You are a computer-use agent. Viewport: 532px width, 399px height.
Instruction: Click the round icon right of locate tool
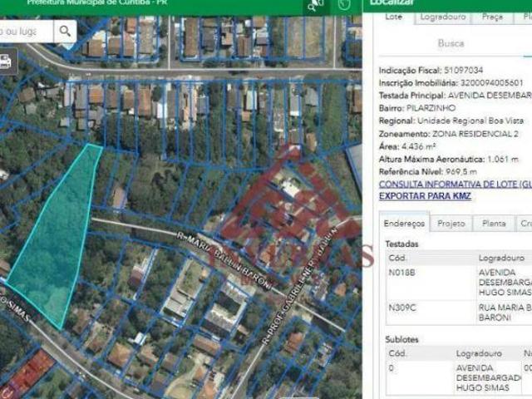tap(345, 6)
